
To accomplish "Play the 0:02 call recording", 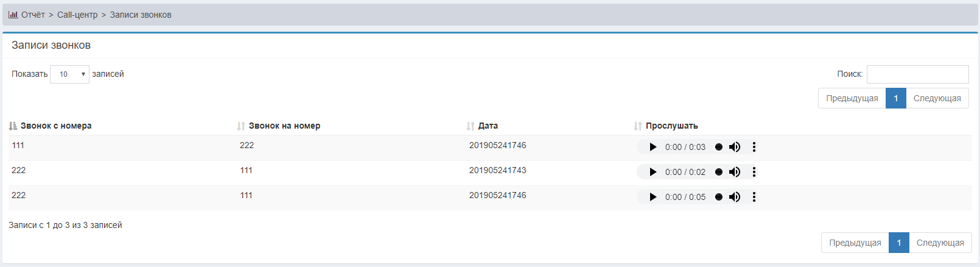I will point(653,172).
